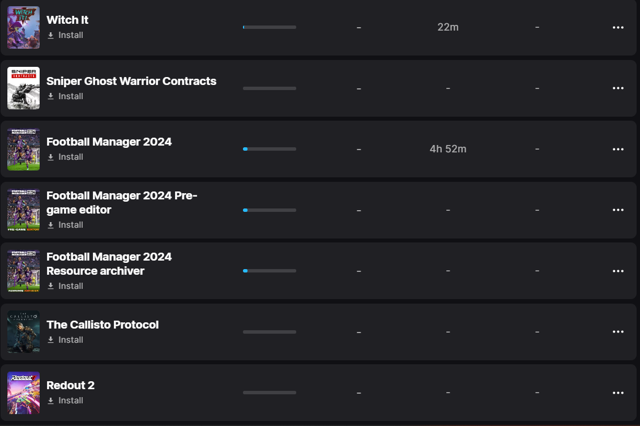Install Football Manager 2024 Resource archiver
Screen dimensions: 640x426
coord(65,286)
